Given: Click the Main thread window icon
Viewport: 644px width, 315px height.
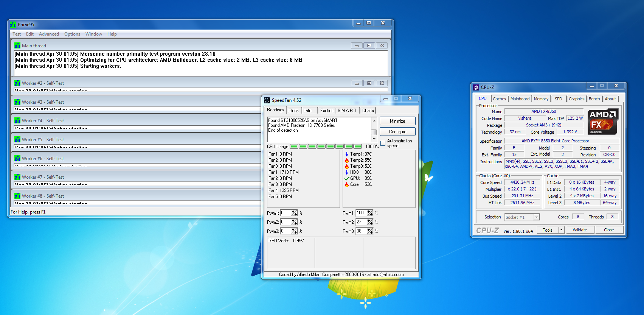Looking at the screenshot, I should coord(17,45).
